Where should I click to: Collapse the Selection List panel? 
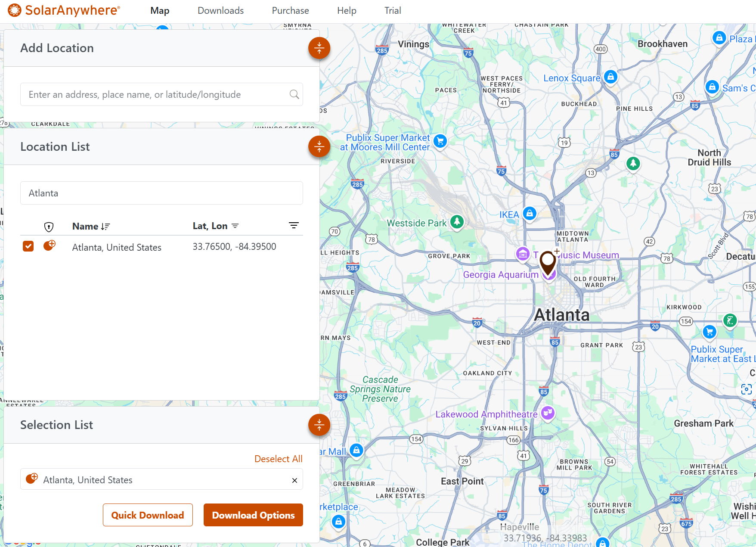click(x=319, y=425)
